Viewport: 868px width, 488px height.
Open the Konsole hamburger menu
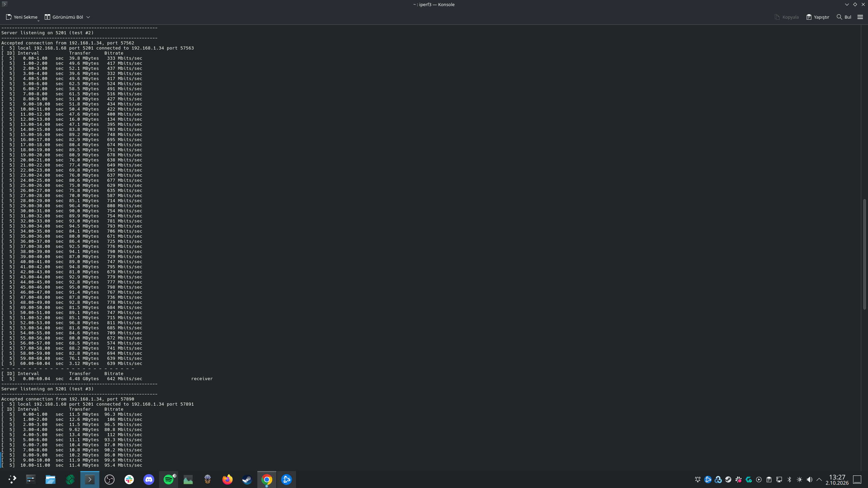coord(860,17)
